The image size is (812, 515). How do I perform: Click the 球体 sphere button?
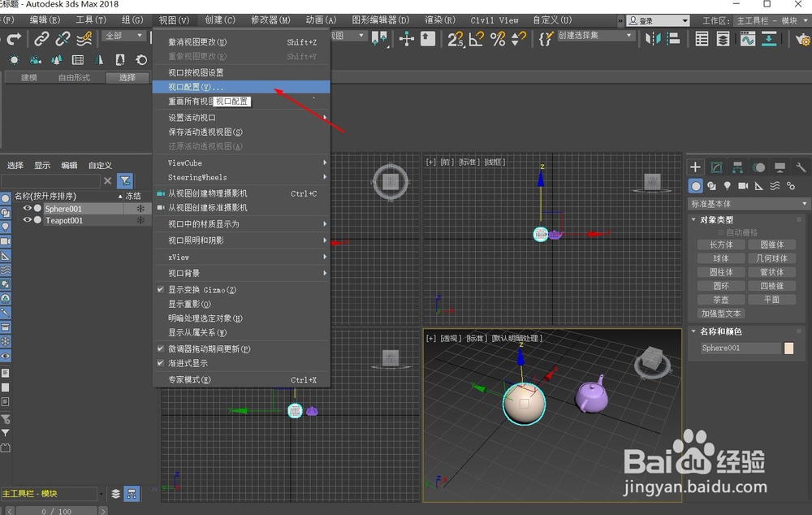click(721, 258)
